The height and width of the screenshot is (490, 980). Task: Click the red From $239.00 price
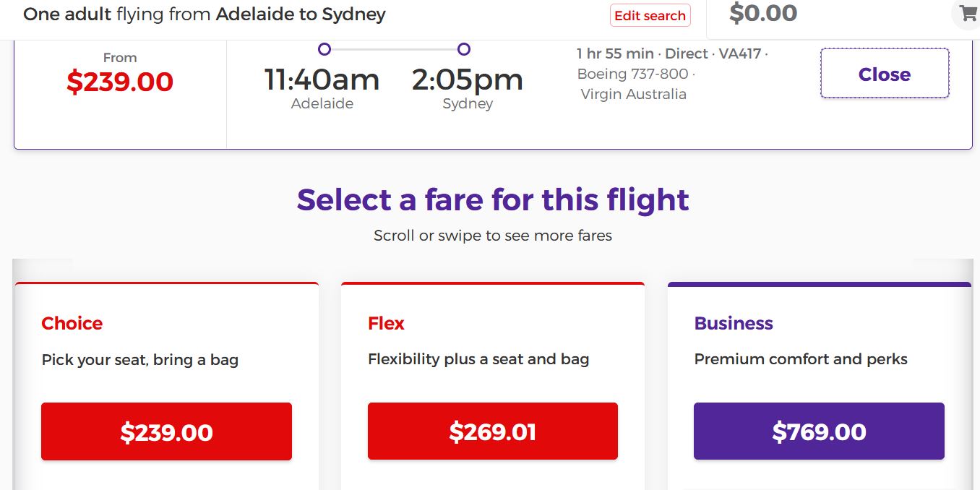(x=120, y=82)
